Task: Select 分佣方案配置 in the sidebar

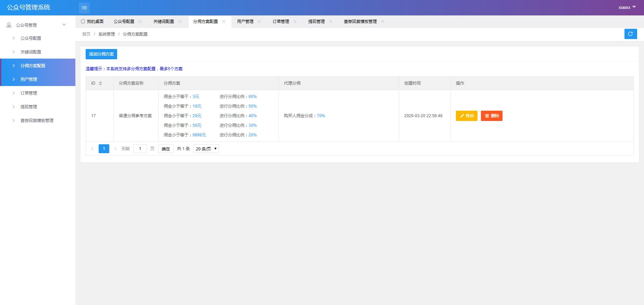Action: (x=38, y=65)
